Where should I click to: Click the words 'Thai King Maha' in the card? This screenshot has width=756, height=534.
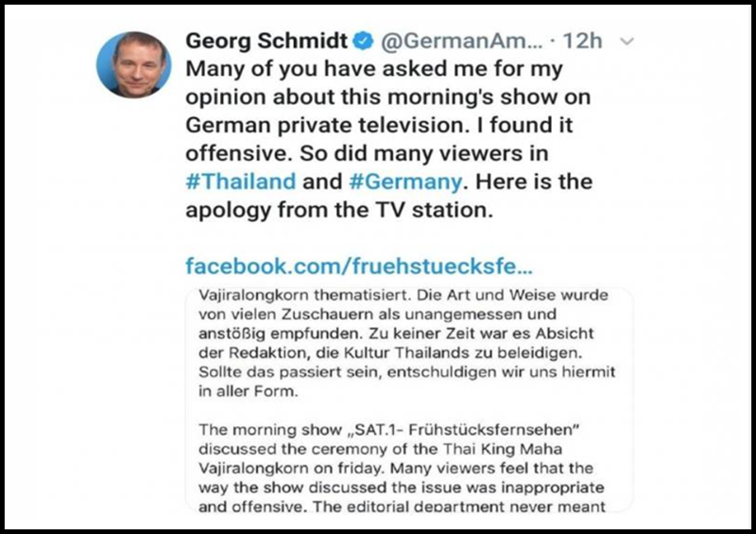(503, 449)
